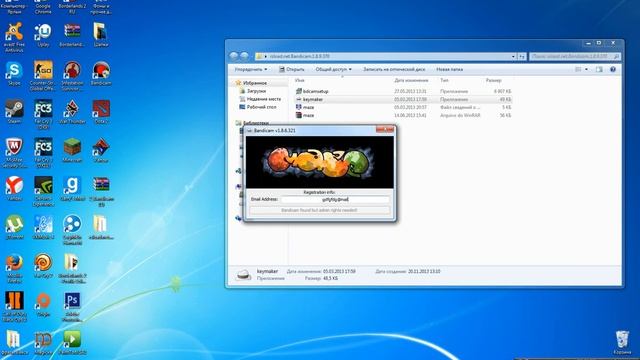This screenshot has width=640, height=360.
Task: Click the keymaker icon in the details pane
Action: pos(243,274)
